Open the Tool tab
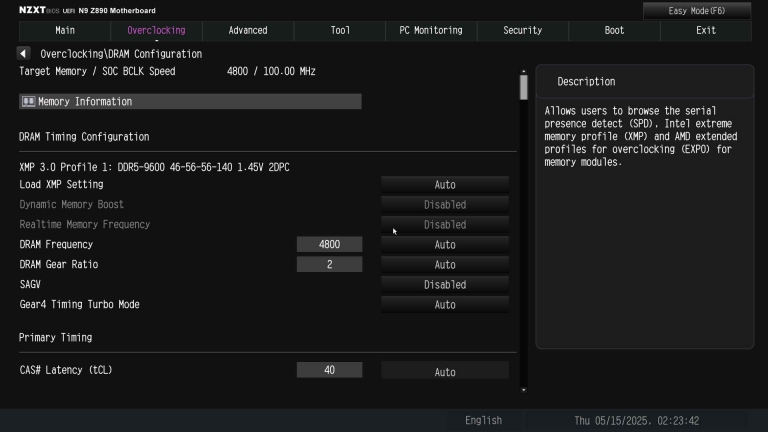 click(x=340, y=30)
